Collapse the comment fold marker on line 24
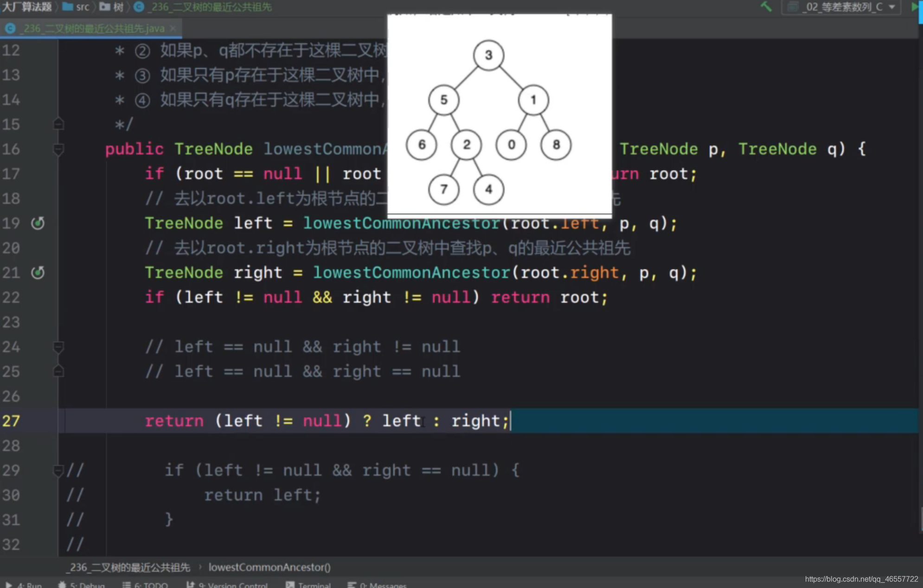 (58, 346)
